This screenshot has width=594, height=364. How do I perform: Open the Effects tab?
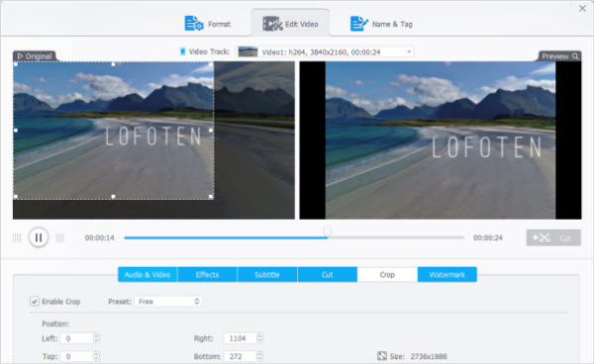point(207,275)
